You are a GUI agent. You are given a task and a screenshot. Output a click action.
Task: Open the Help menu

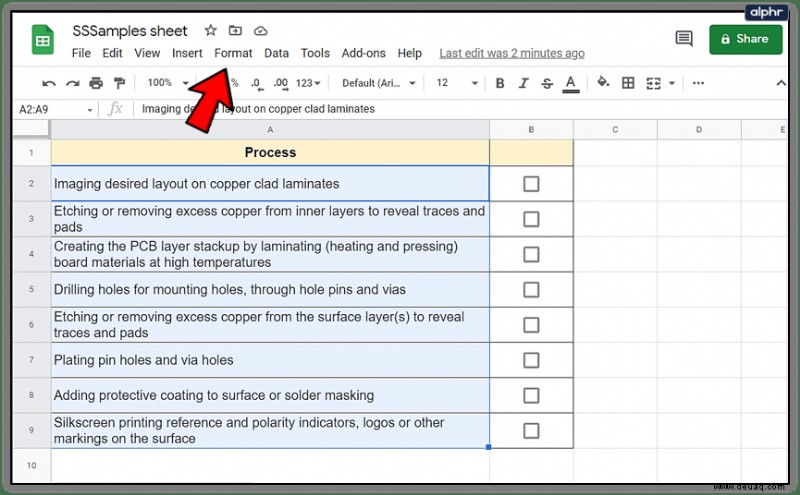click(410, 53)
